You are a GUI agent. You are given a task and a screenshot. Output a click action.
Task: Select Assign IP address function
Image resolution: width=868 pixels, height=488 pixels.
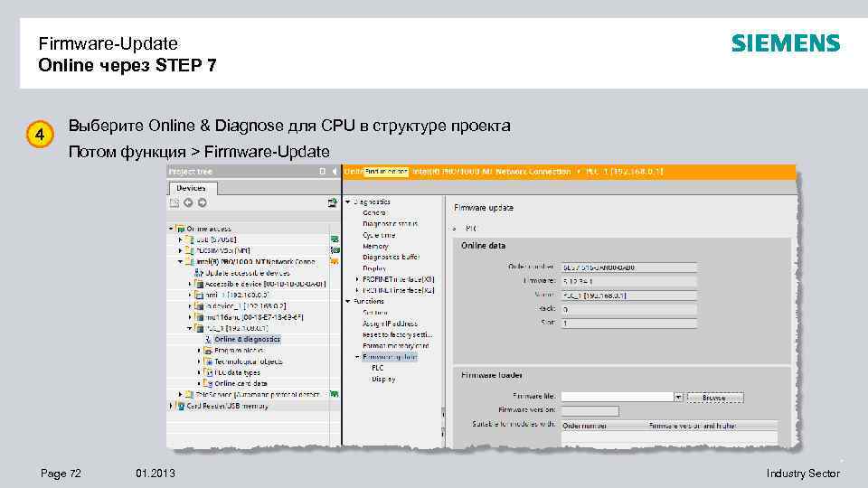click(390, 324)
